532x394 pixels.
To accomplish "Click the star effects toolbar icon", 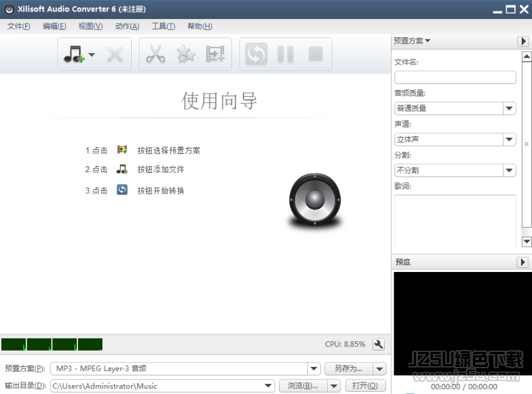I will [186, 54].
